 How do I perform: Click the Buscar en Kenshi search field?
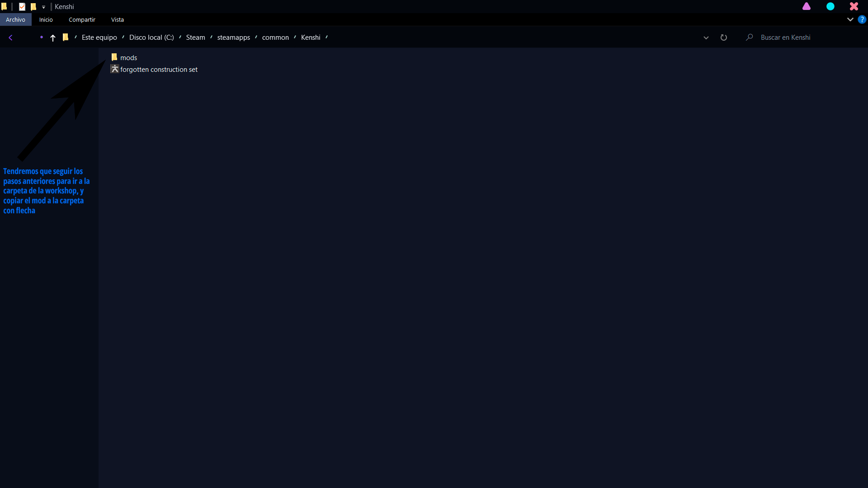[x=805, y=38]
